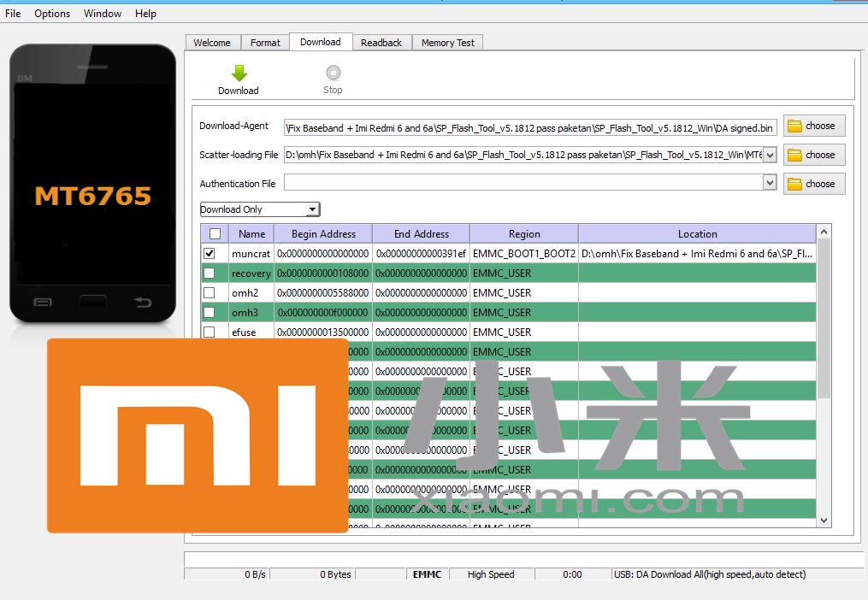Image resolution: width=868 pixels, height=600 pixels.
Task: Click EMMC_BOOT1_BOOT2 region cell
Action: click(x=524, y=254)
